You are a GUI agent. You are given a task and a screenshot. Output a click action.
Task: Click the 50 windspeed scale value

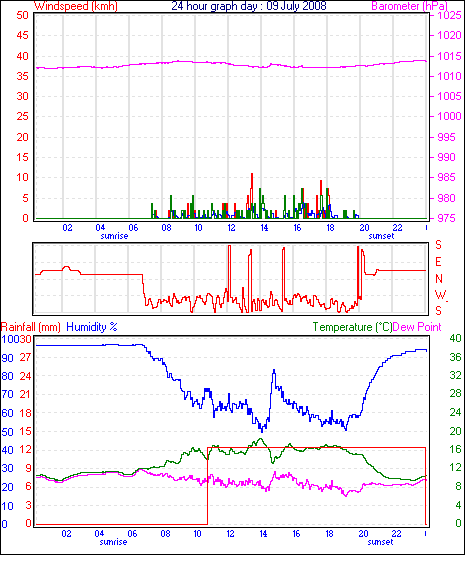pos(23,15)
